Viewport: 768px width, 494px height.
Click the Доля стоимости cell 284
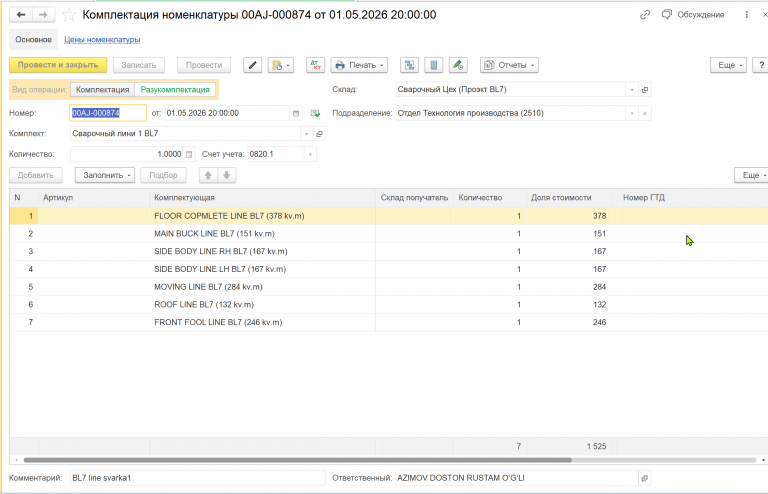click(x=569, y=287)
